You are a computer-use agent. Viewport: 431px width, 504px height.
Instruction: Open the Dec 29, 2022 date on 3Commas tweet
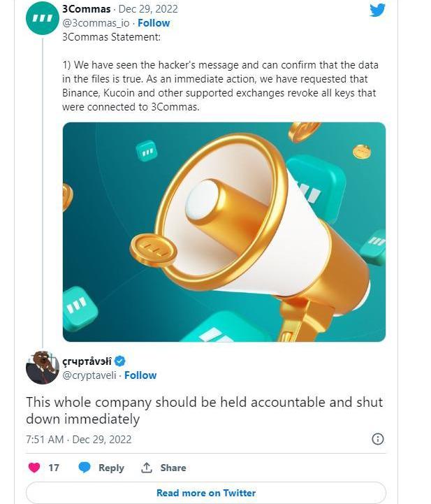(x=148, y=9)
